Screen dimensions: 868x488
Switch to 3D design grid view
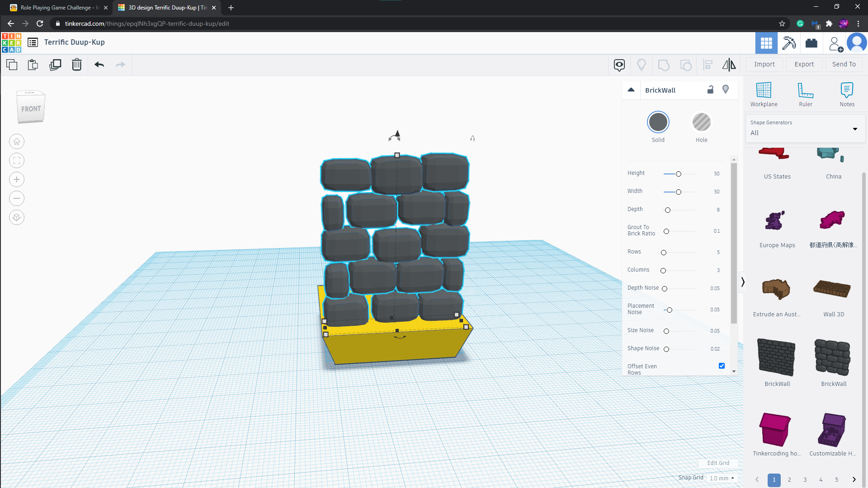click(766, 43)
